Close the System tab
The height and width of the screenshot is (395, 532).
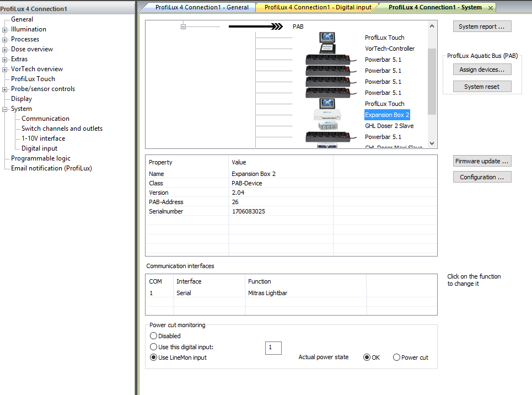point(491,8)
